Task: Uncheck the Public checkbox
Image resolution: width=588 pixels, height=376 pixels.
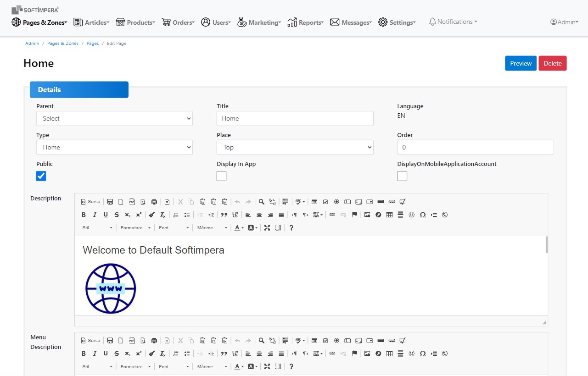Action: tap(41, 176)
